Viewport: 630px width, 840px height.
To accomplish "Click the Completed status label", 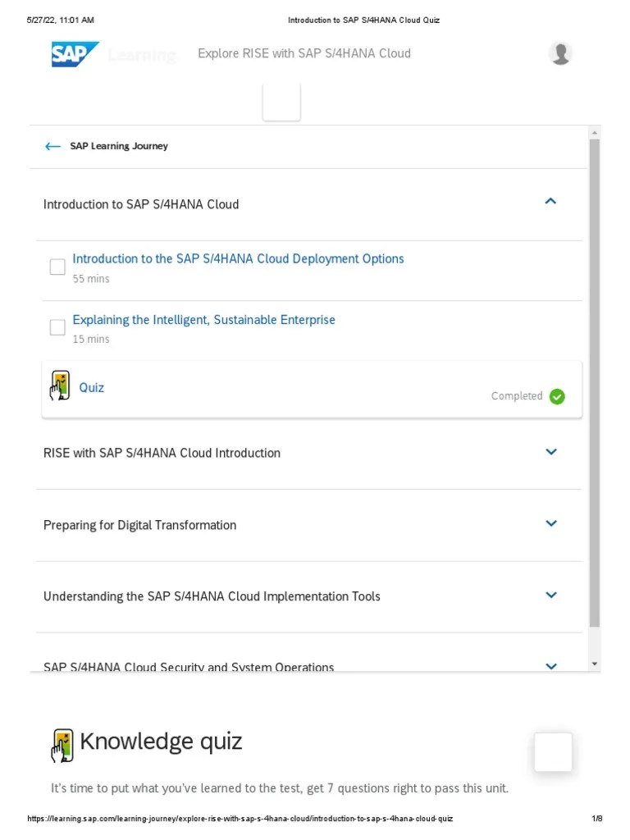I will tap(517, 396).
